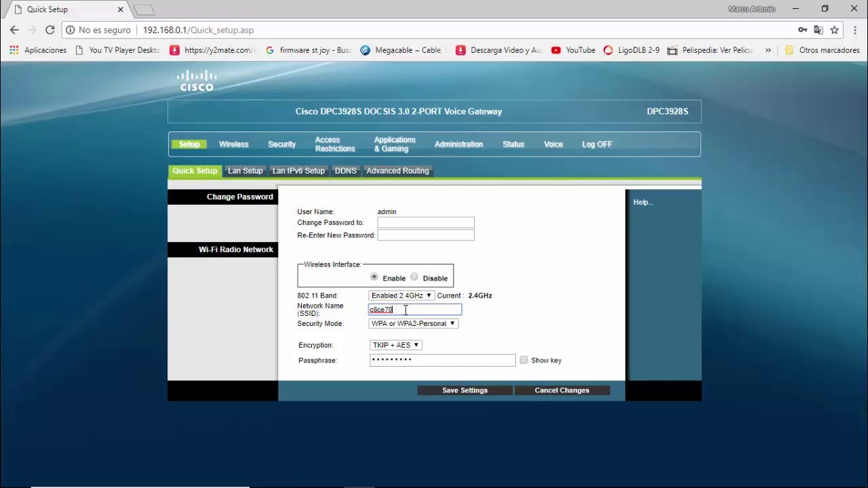Open the Status menu

(513, 144)
